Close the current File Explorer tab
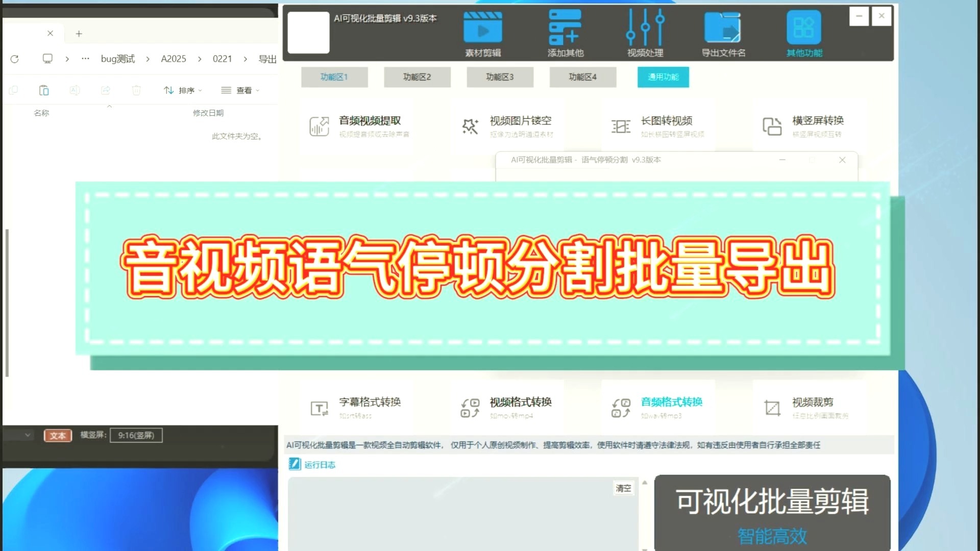The width and height of the screenshot is (980, 551). point(50,33)
